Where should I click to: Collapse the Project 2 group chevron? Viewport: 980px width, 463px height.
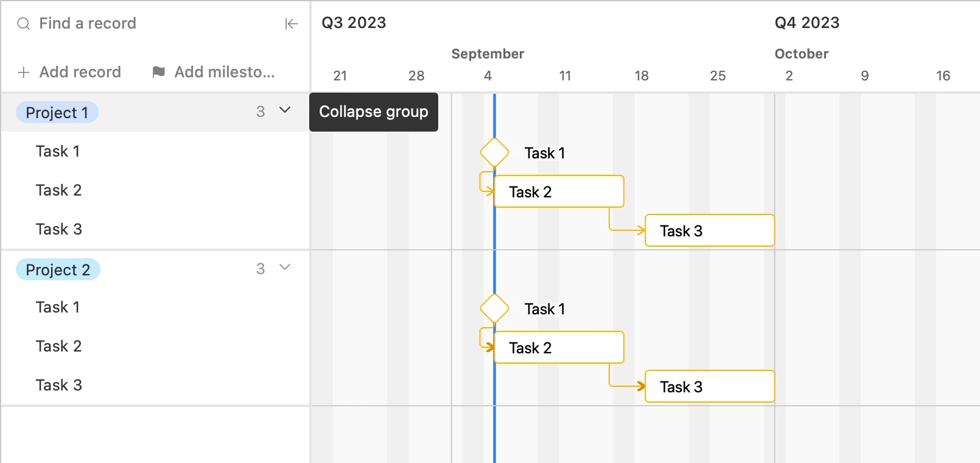coord(285,267)
